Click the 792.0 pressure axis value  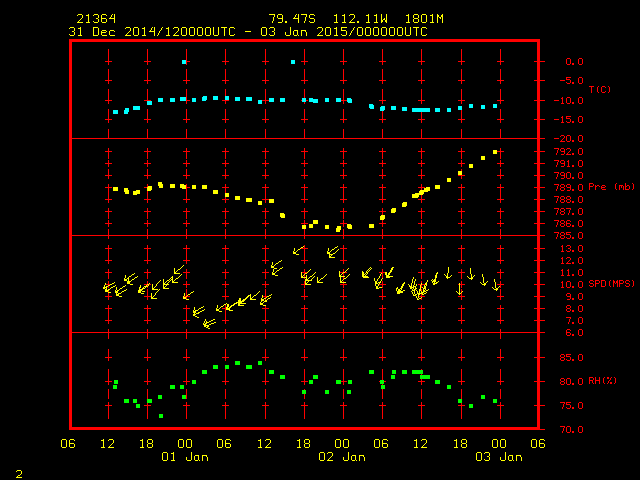[x=568, y=152]
